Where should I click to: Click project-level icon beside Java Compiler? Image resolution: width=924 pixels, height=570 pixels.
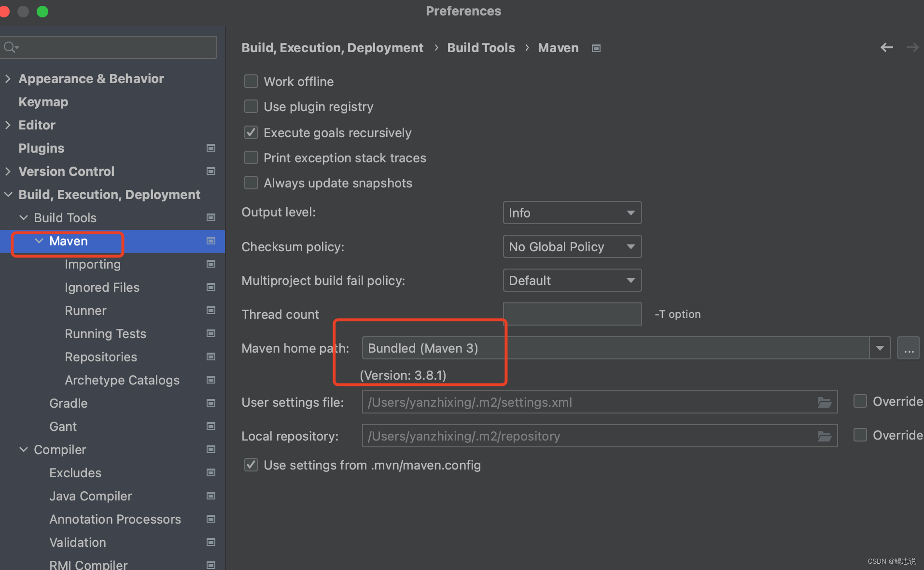click(x=211, y=496)
